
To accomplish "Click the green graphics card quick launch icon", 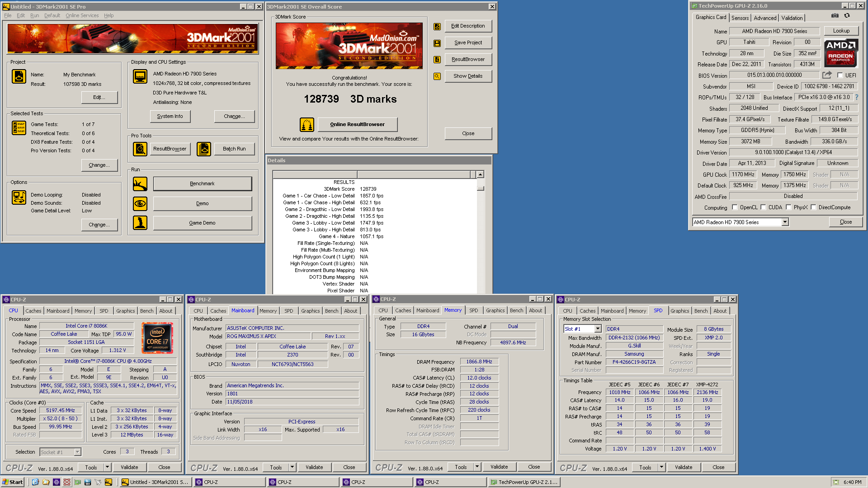I will [x=77, y=482].
